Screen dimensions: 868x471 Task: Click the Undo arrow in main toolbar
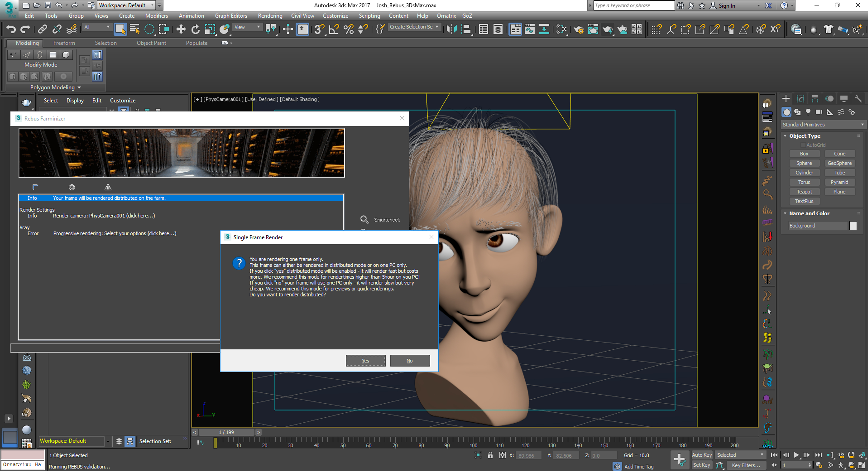(11, 29)
